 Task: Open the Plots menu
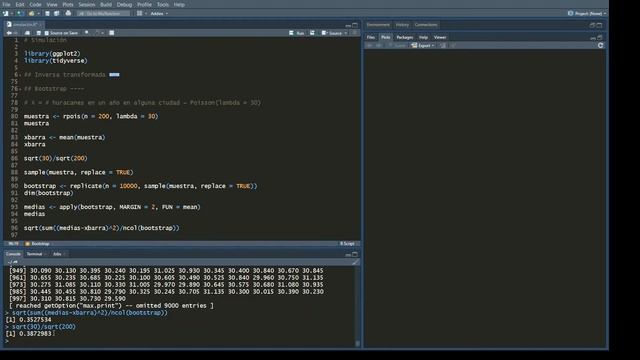[x=68, y=4]
